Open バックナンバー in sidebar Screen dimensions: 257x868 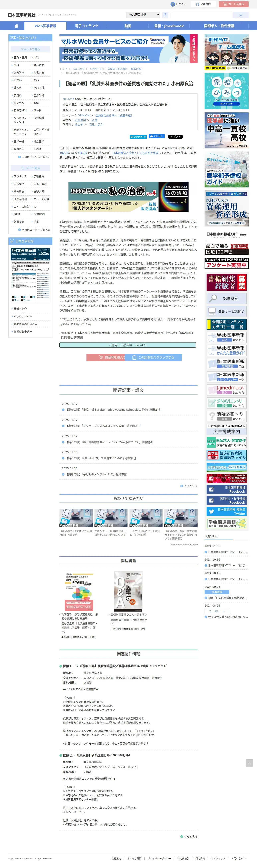pyautogui.click(x=23, y=316)
